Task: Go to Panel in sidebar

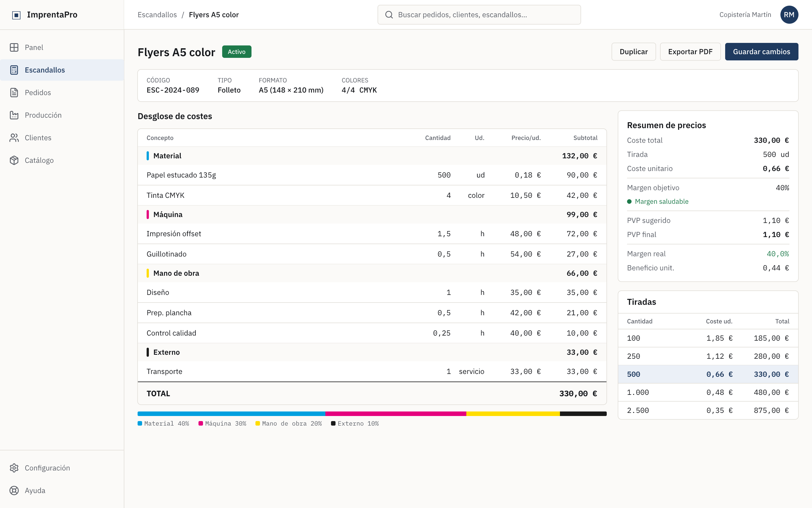Action: [62, 47]
